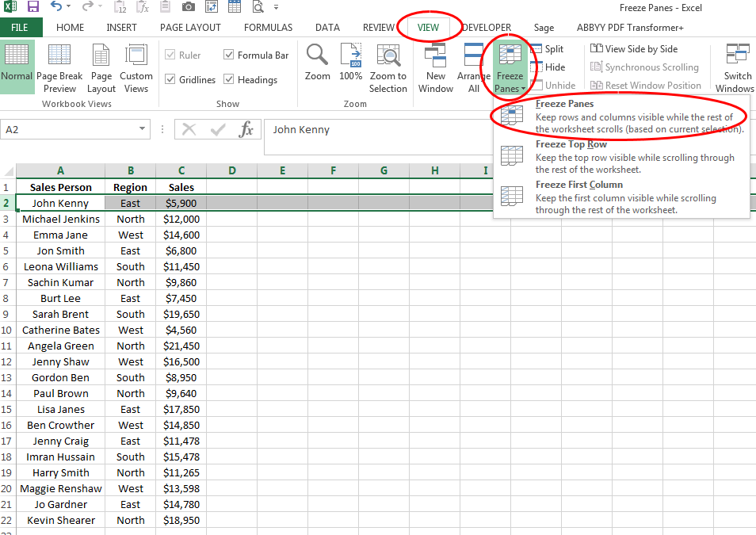Select the cell containing Maggie Renshaw
The height and width of the screenshot is (535, 756).
pos(61,489)
